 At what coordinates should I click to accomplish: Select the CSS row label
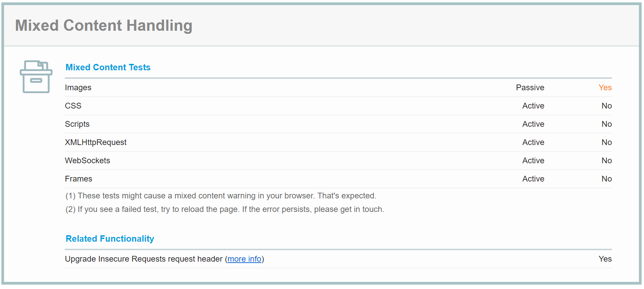coord(73,106)
